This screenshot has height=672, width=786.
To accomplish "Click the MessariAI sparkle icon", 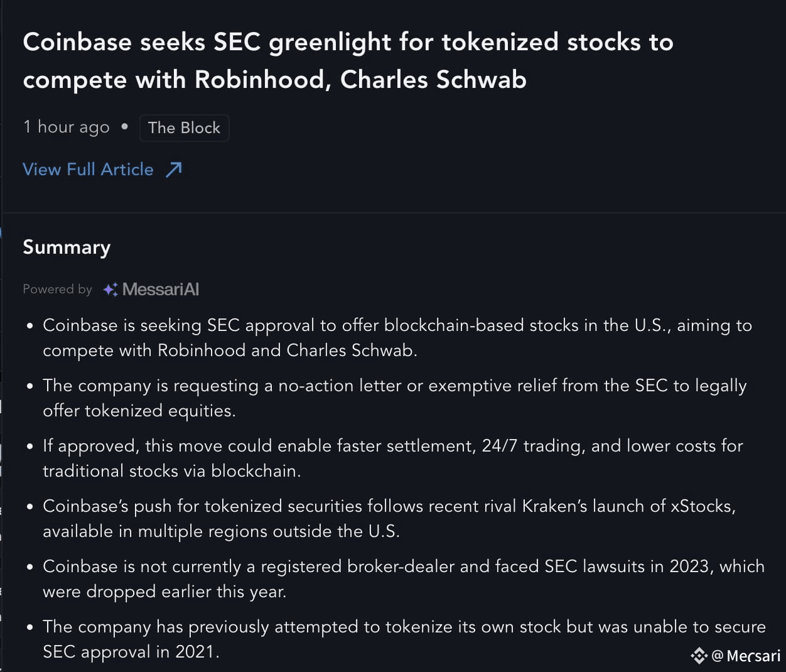I will [110, 290].
